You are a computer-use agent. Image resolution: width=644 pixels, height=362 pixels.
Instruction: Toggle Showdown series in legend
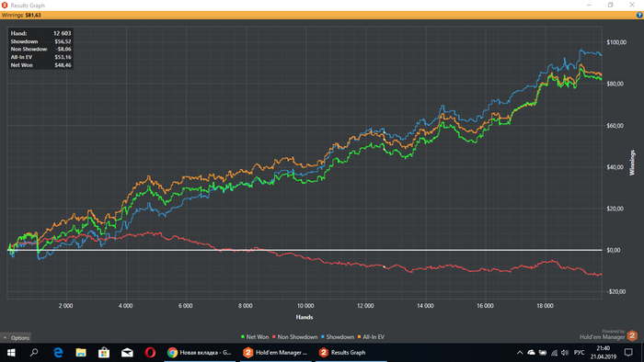point(338,337)
